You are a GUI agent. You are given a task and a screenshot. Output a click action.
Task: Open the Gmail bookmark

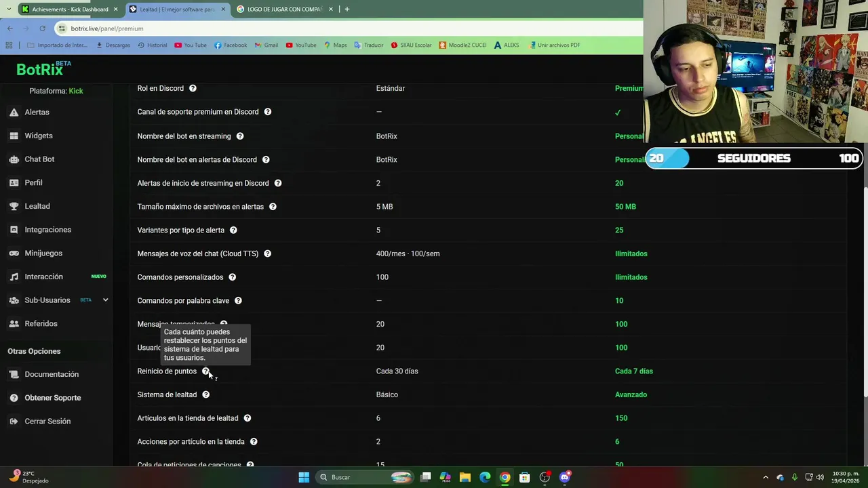pos(267,45)
